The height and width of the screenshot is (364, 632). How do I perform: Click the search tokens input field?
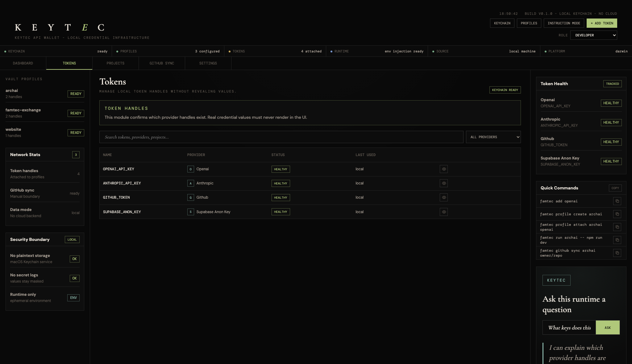(281, 137)
